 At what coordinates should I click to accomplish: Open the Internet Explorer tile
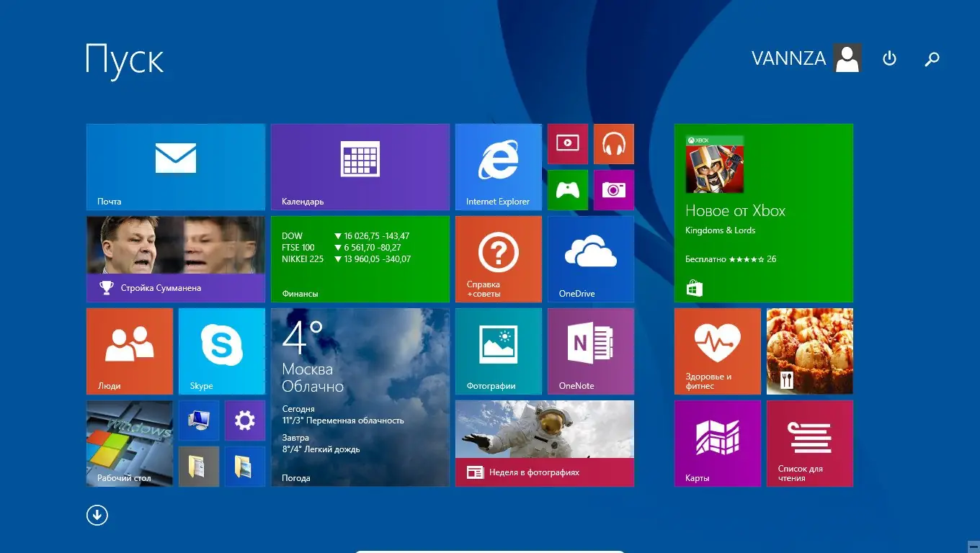point(498,166)
